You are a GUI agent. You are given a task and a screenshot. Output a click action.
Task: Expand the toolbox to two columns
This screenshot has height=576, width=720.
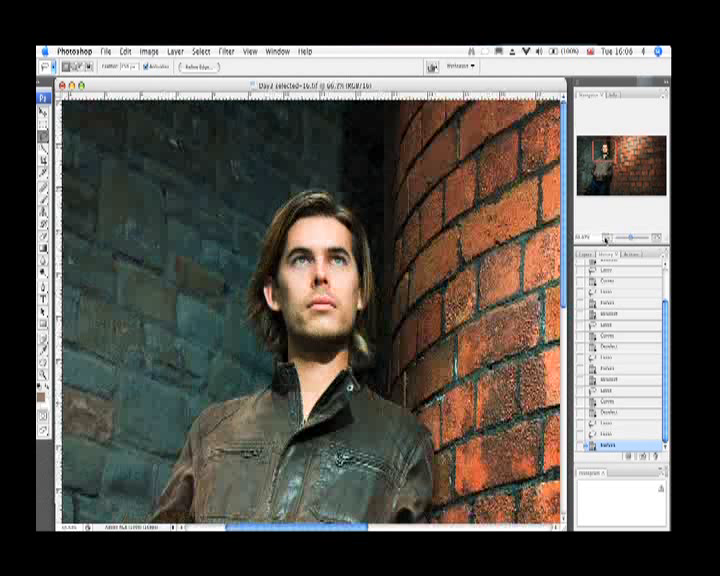39,83
